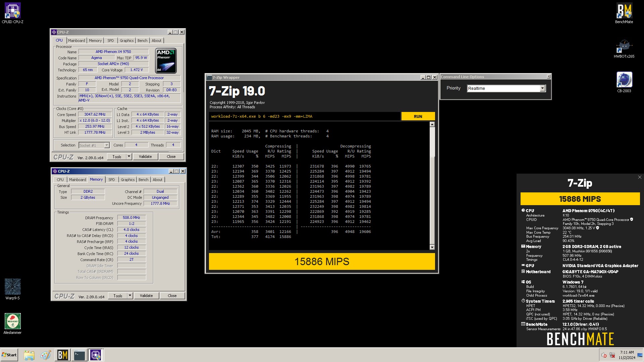
Task: Click the top CPU-Z title bar icon
Action: 54,32
